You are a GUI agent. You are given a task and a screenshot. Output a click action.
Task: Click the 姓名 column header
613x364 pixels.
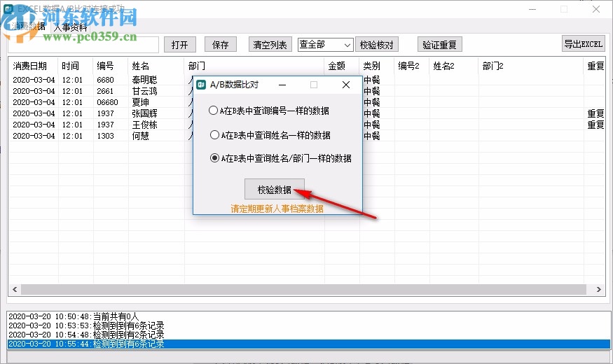156,66
